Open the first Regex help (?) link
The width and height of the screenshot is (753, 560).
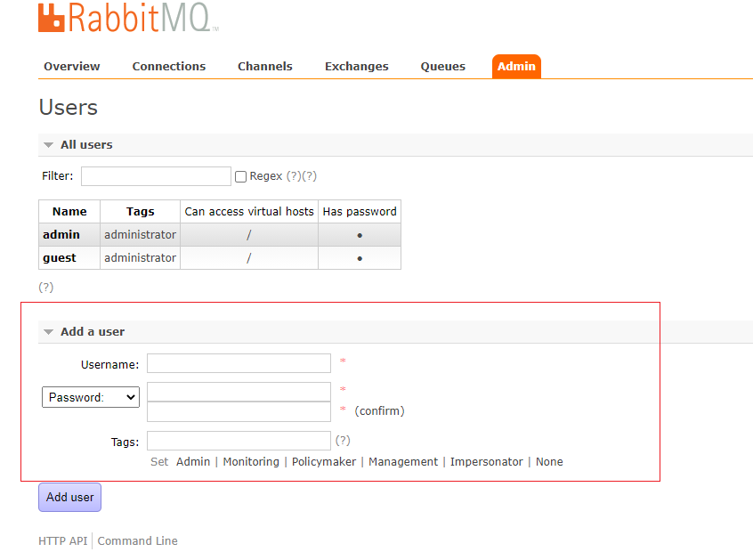tap(294, 176)
